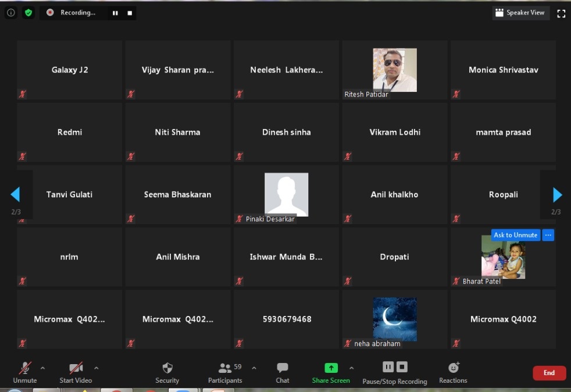
Task: Expand audio options arrow next to Unmute
Action: coord(42,368)
